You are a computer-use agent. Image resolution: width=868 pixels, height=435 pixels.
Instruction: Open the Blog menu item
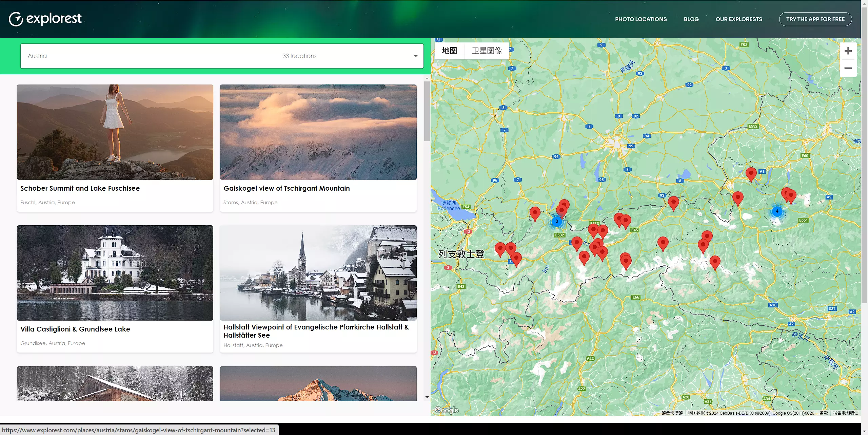click(691, 19)
